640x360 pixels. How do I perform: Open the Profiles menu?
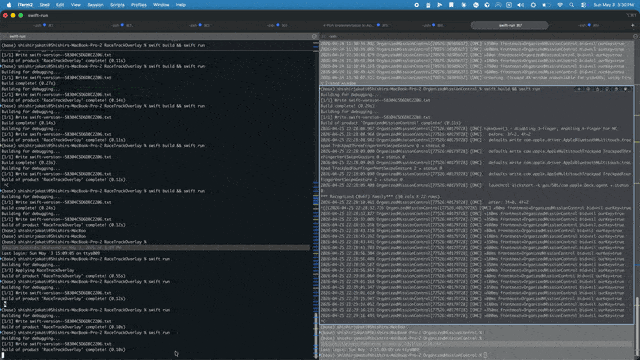point(139,5)
